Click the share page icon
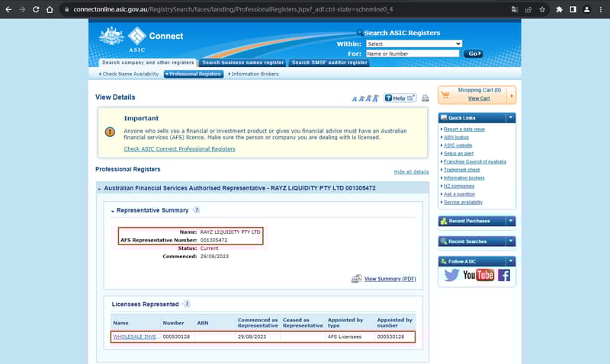Screen dimensions: 610x364 [528, 9]
